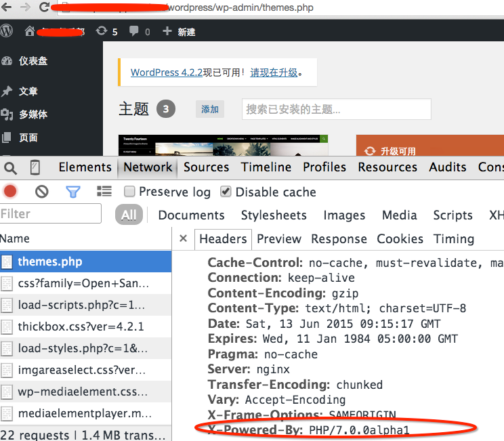This screenshot has width=504, height=441.
Task: Filter requests by the Stylesheets type
Action: point(274,215)
